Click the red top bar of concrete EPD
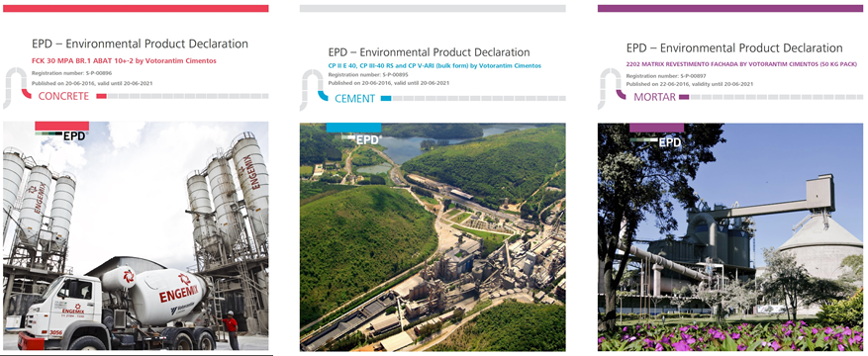This screenshot has height=356, width=868. tap(136, 8)
